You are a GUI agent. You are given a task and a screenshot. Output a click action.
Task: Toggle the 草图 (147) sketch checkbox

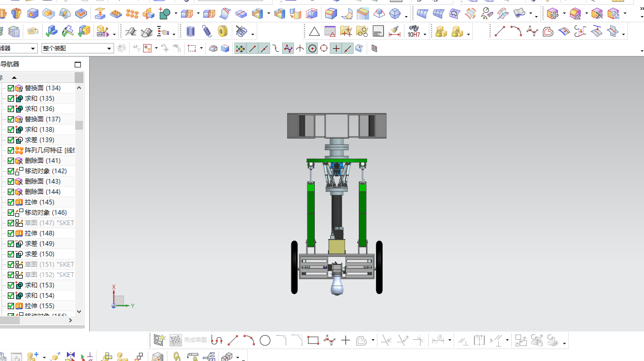[x=11, y=223]
